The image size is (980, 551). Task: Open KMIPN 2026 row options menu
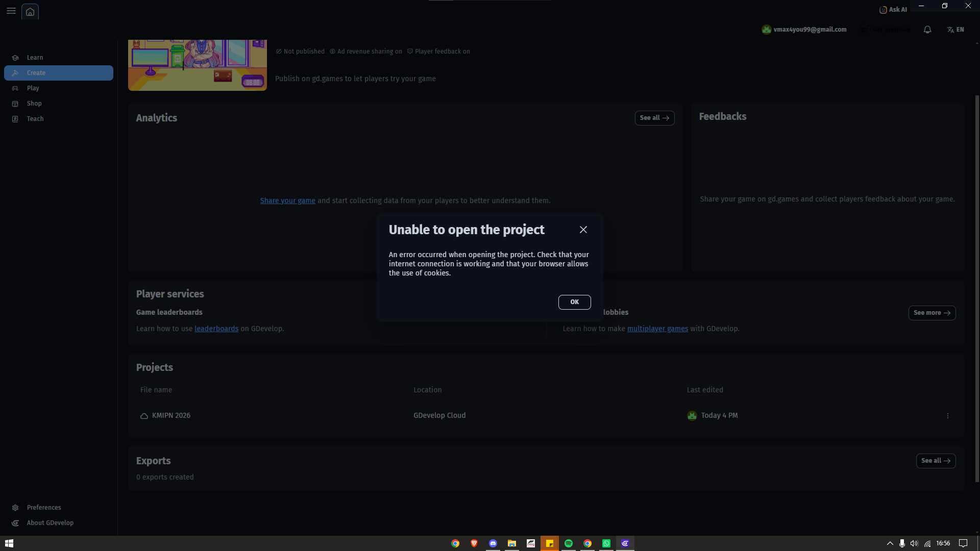click(x=948, y=416)
